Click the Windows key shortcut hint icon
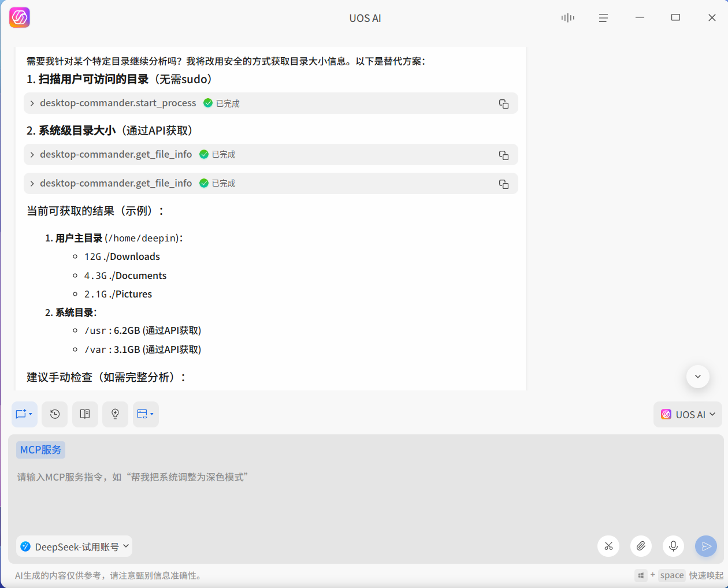The width and height of the screenshot is (728, 588). coord(641,575)
